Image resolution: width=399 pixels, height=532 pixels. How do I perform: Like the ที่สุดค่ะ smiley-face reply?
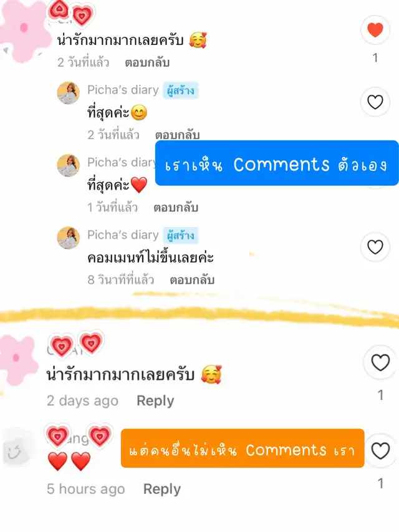pyautogui.click(x=375, y=102)
